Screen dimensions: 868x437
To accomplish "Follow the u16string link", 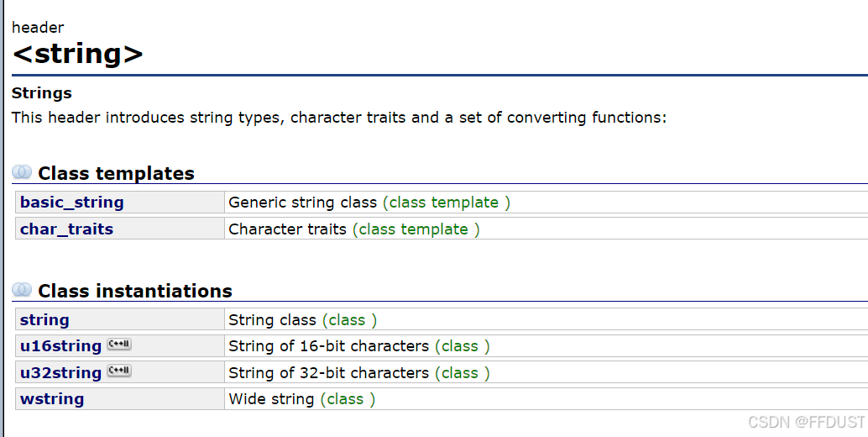I will click(x=61, y=346).
